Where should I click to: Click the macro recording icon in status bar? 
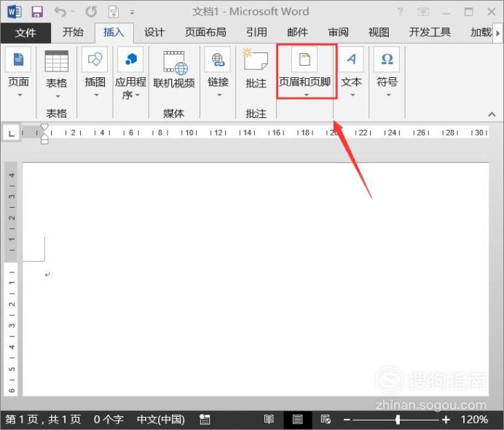click(205, 419)
